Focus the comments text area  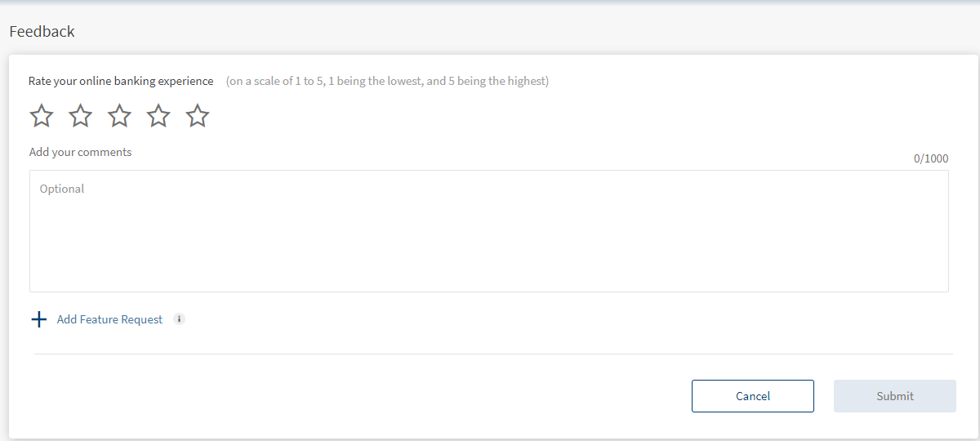[488, 237]
